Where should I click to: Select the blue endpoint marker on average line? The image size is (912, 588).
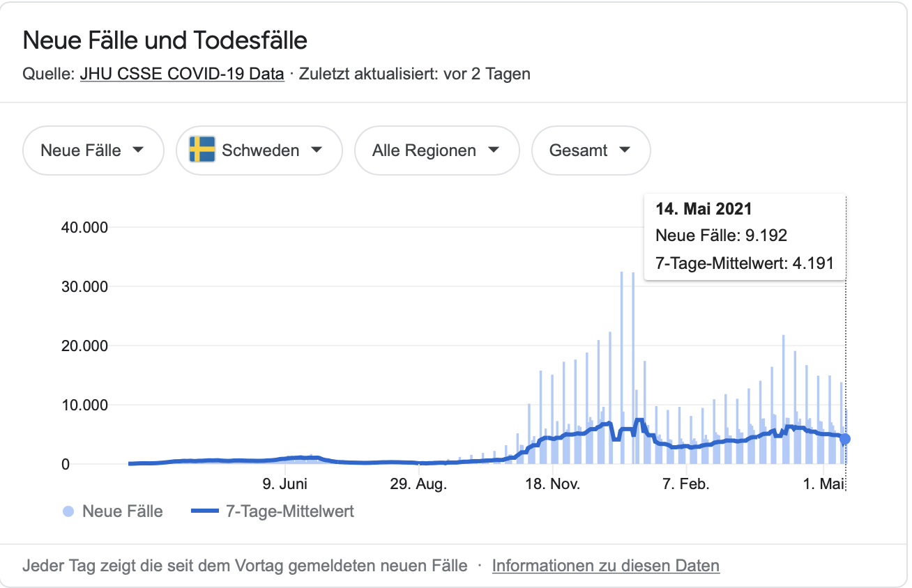pyautogui.click(x=845, y=439)
